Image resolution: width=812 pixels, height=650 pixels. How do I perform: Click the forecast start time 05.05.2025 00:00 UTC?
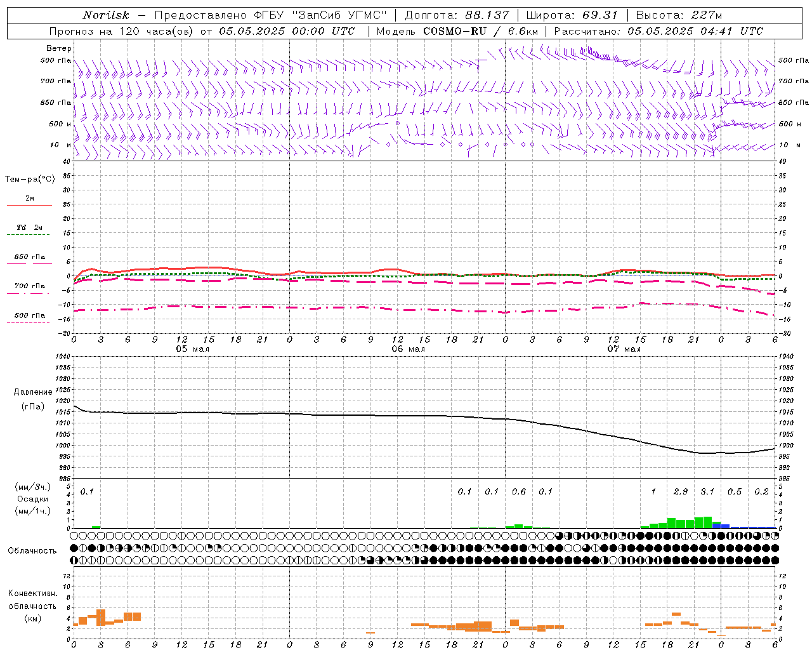coord(287,31)
